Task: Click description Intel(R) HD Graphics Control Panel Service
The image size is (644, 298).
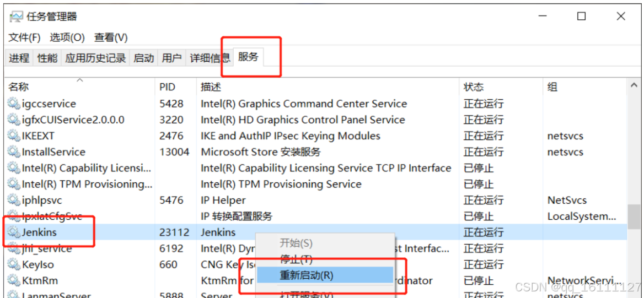Action: pyautogui.click(x=303, y=120)
